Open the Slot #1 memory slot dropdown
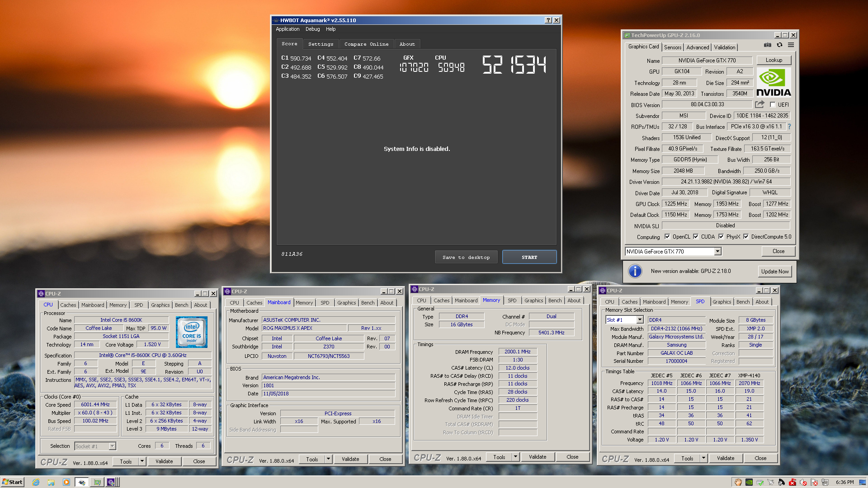Image resolution: width=868 pixels, height=488 pixels. [640, 320]
